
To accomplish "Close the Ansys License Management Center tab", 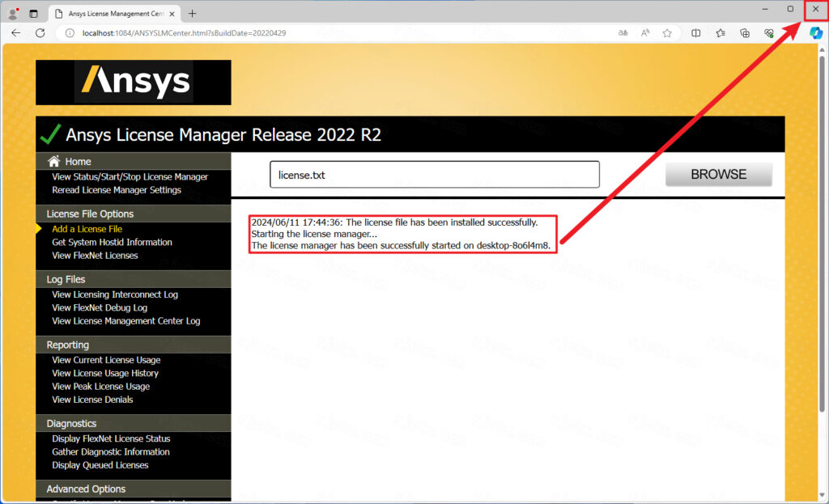I will coord(172,14).
